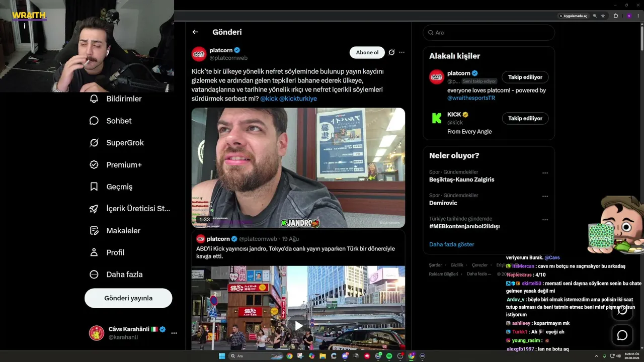Open the @wraithesportsTR link
644x362 pixels.
point(471,98)
